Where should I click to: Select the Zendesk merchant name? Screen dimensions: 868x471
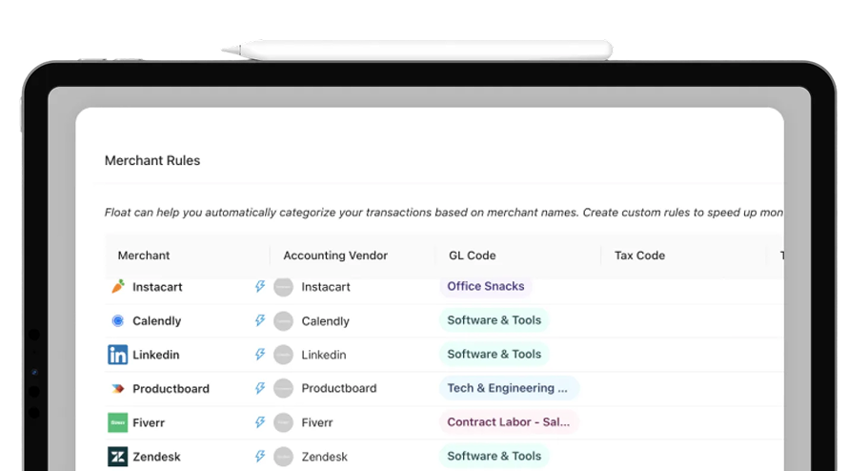(x=156, y=457)
